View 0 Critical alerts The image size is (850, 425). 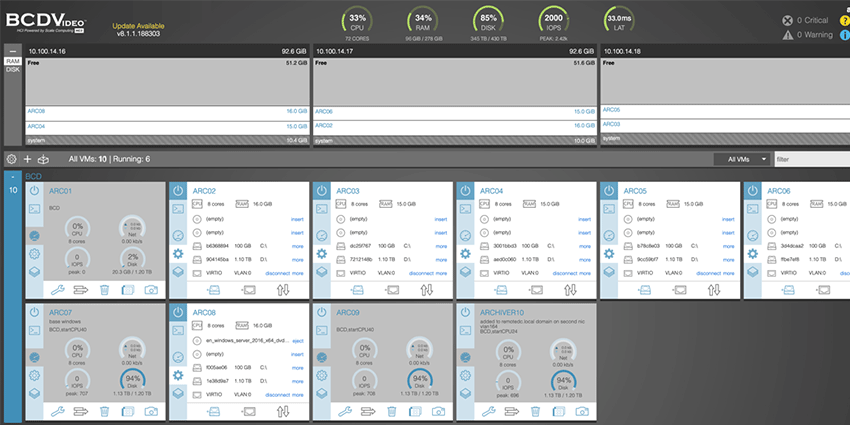pos(805,21)
